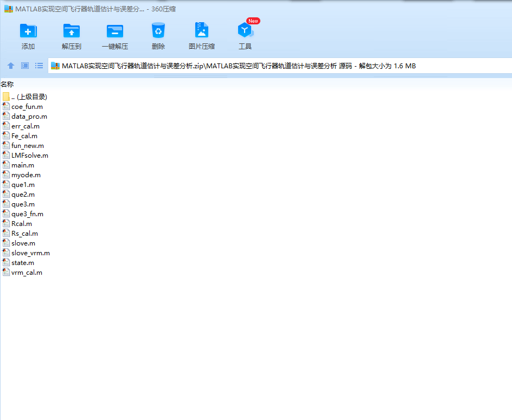Screen dimensions: 512x420
Task: Click the file icon of que1.m
Action: tap(6, 185)
